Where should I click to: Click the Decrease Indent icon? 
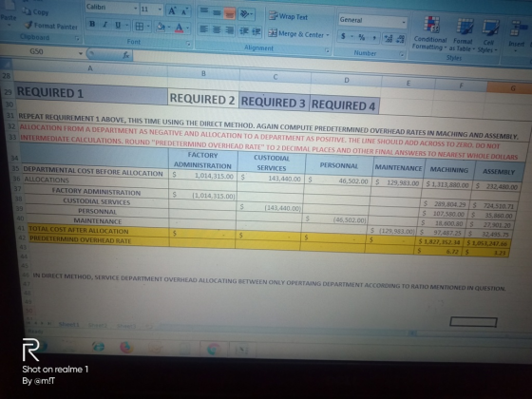pos(244,31)
